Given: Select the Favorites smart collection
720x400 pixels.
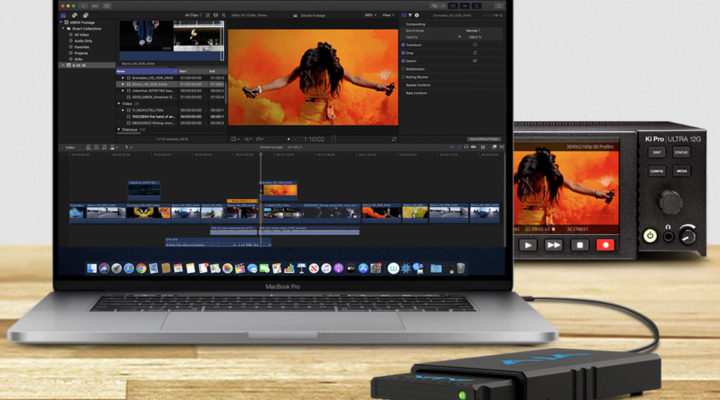Looking at the screenshot, I should point(82,47).
